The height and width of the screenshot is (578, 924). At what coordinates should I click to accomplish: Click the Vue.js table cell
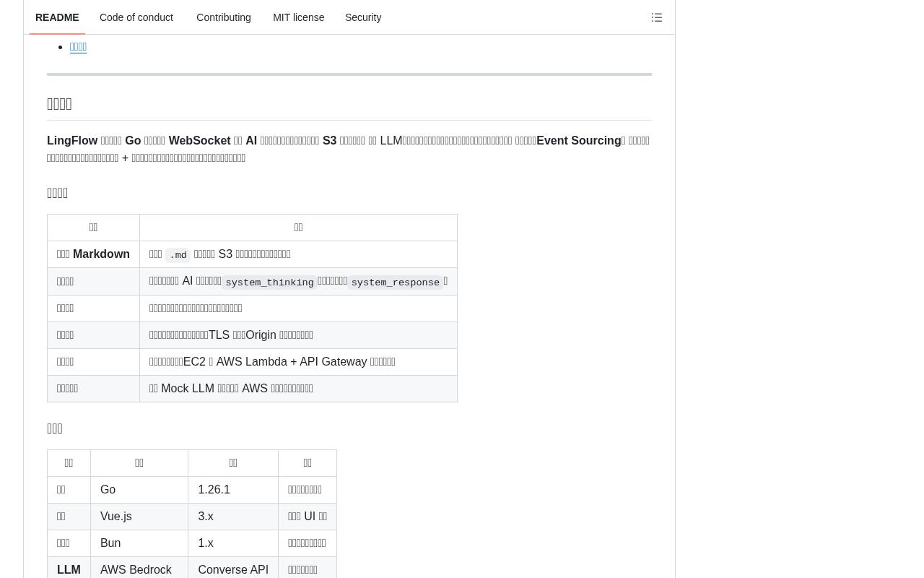139,517
